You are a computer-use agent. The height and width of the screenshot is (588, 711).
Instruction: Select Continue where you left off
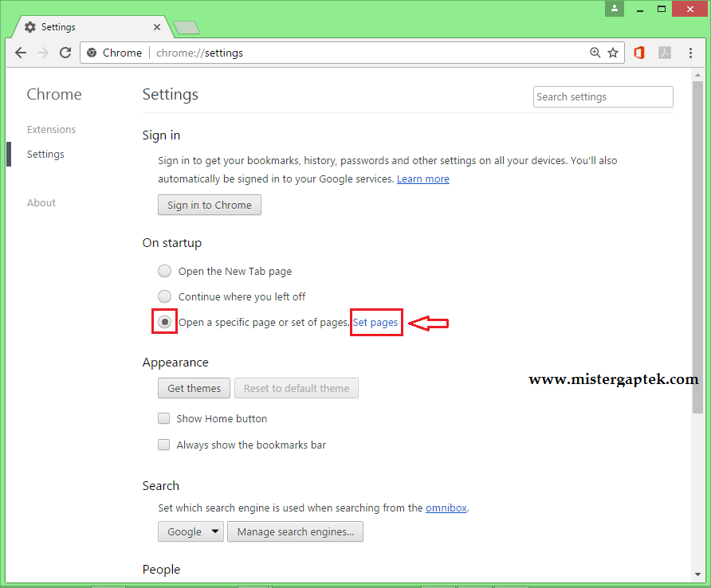click(165, 296)
